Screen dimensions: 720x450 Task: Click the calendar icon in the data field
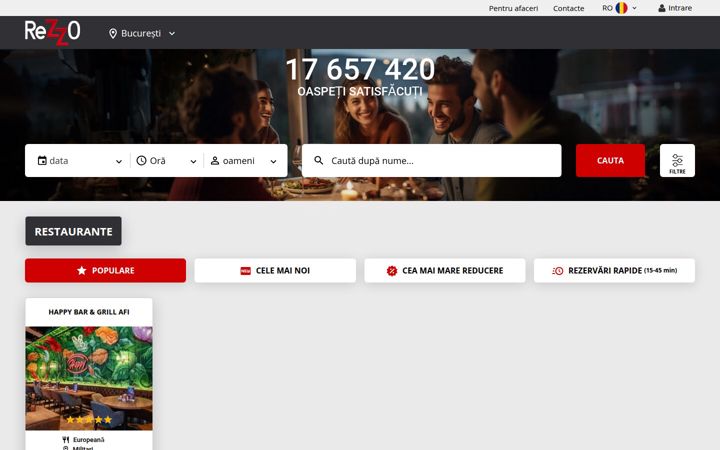tap(42, 161)
